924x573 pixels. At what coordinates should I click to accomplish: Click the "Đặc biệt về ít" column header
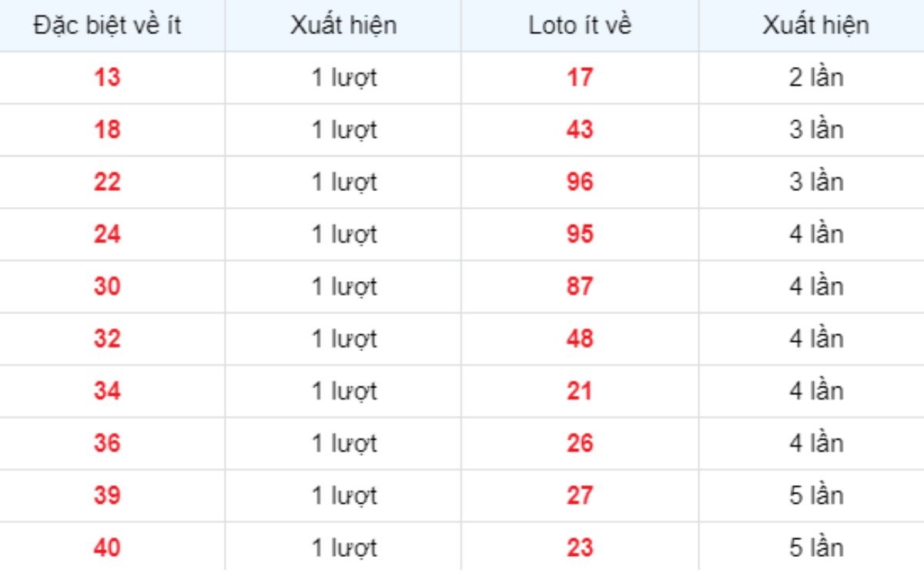[x=107, y=25]
